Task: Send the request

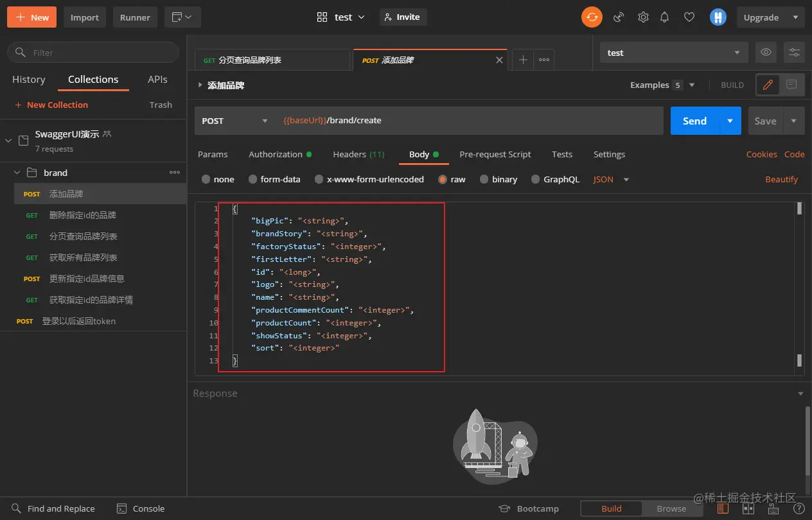Action: pos(694,121)
